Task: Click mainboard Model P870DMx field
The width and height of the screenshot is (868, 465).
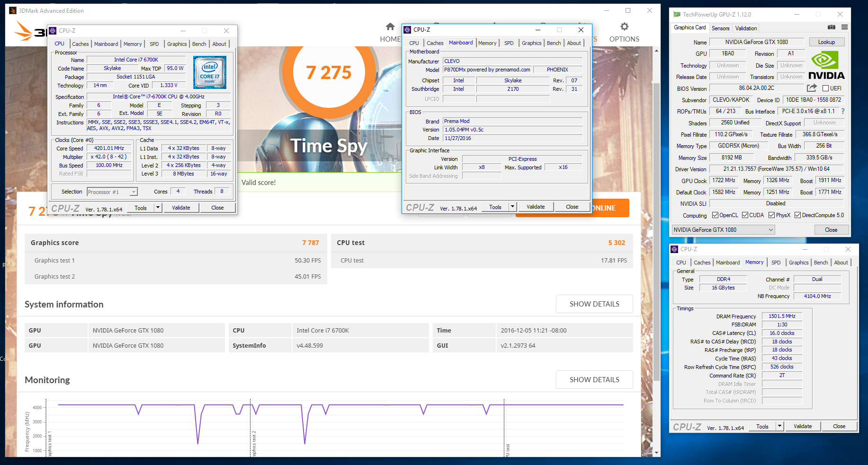Action: tap(487, 70)
